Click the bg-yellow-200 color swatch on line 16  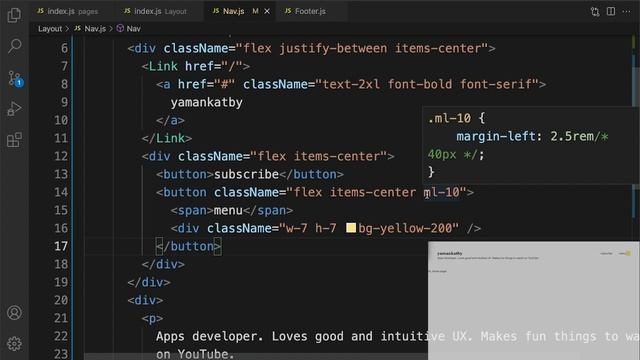click(x=351, y=228)
